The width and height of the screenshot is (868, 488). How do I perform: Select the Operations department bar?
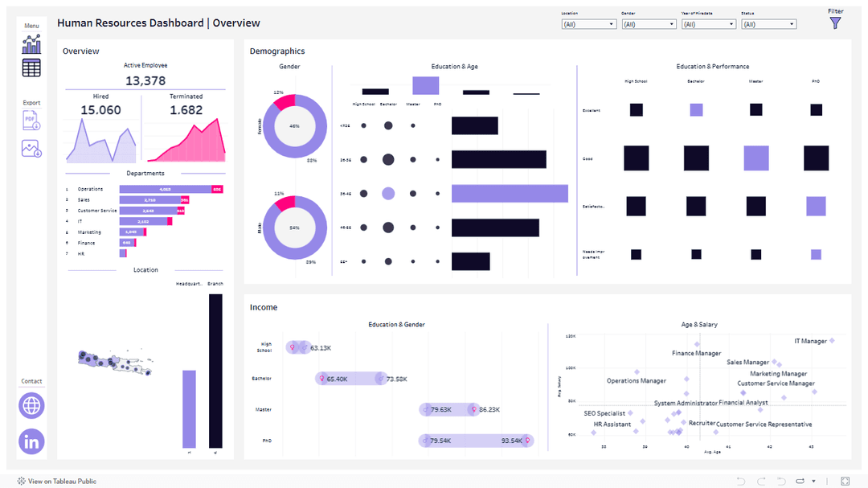pos(165,189)
